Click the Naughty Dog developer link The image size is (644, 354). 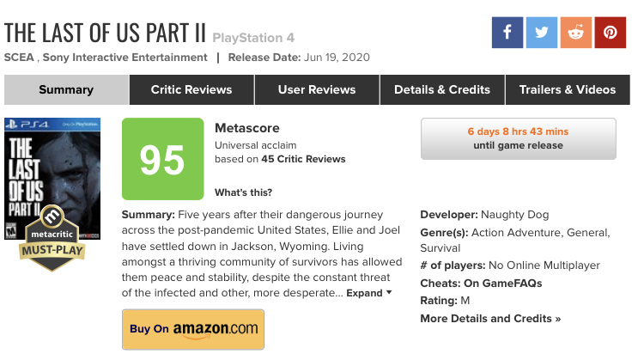click(x=514, y=215)
